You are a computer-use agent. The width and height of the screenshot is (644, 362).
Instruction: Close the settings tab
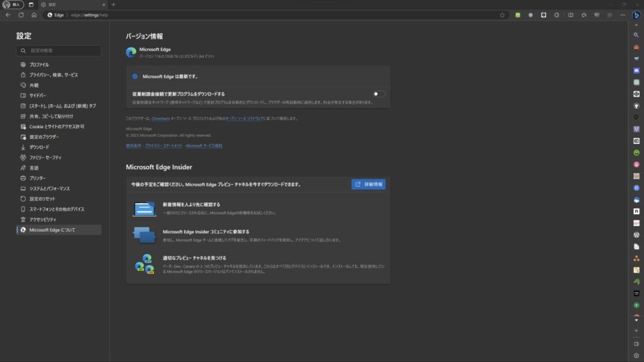[x=104, y=4]
